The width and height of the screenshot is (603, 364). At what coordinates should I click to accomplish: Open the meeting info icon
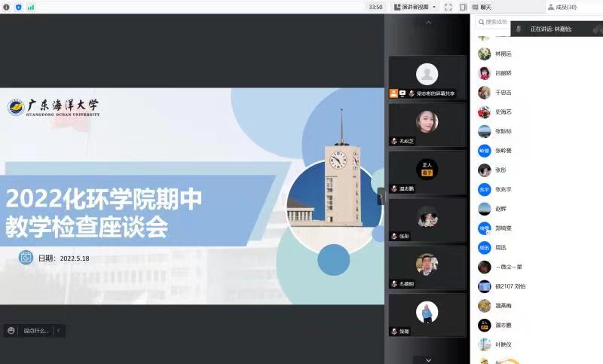coord(7,7)
